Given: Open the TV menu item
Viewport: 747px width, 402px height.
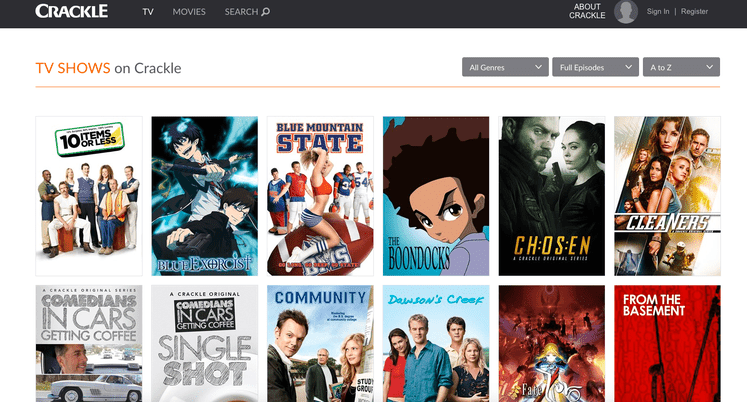Looking at the screenshot, I should pos(148,12).
